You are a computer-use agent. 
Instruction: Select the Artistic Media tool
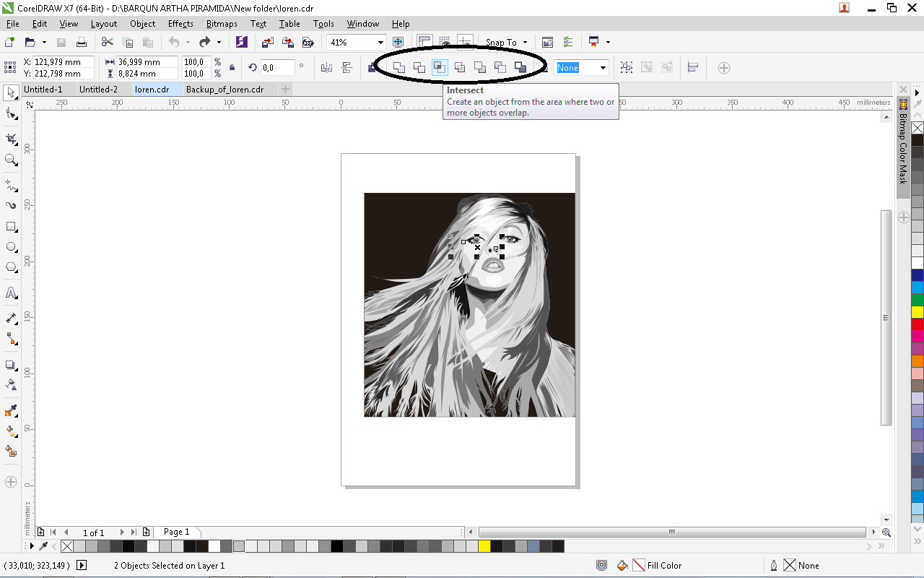(11, 205)
